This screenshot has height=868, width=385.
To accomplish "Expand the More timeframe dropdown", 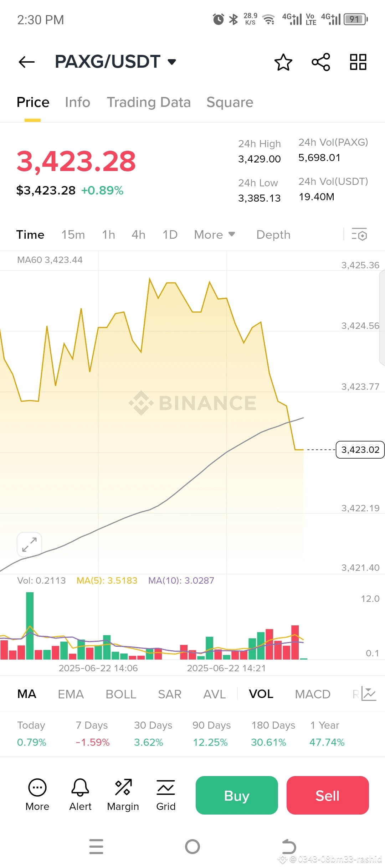I will 215,234.
